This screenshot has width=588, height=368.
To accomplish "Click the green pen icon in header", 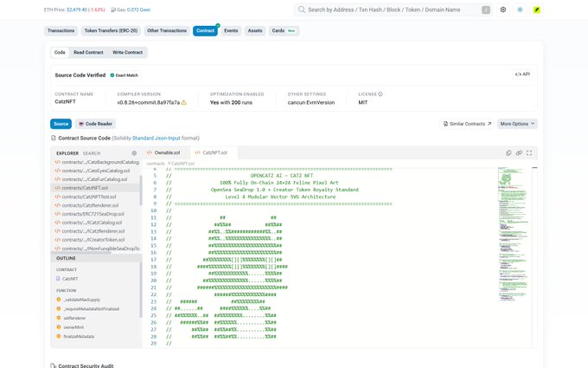I will [537, 10].
